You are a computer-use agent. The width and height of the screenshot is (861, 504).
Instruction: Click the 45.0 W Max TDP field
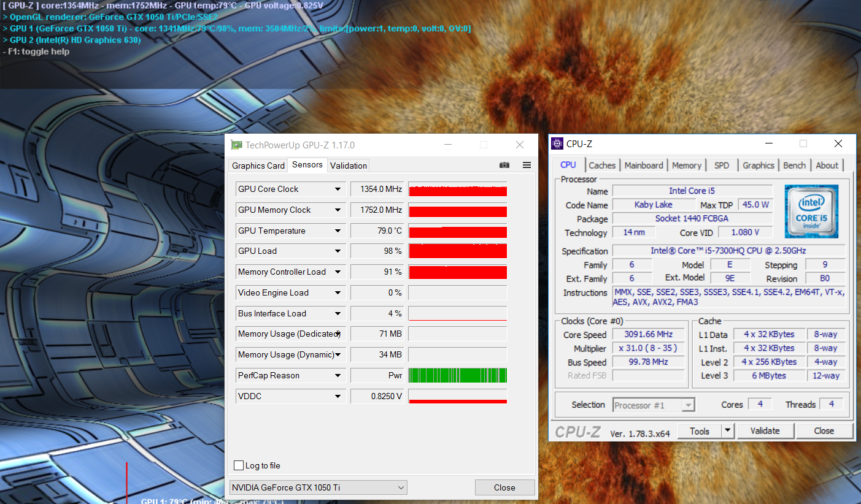point(755,205)
